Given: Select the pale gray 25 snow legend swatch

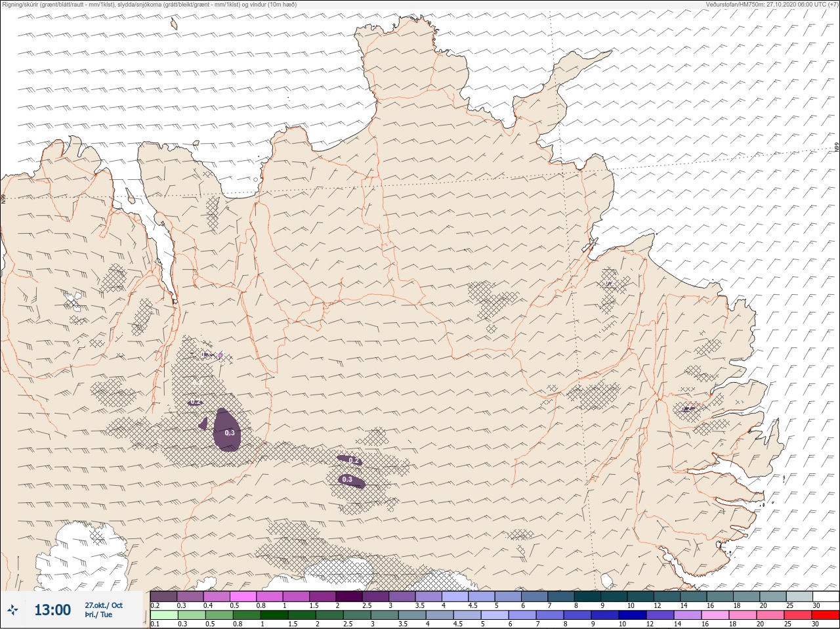Looking at the screenshot, I should [799, 596].
